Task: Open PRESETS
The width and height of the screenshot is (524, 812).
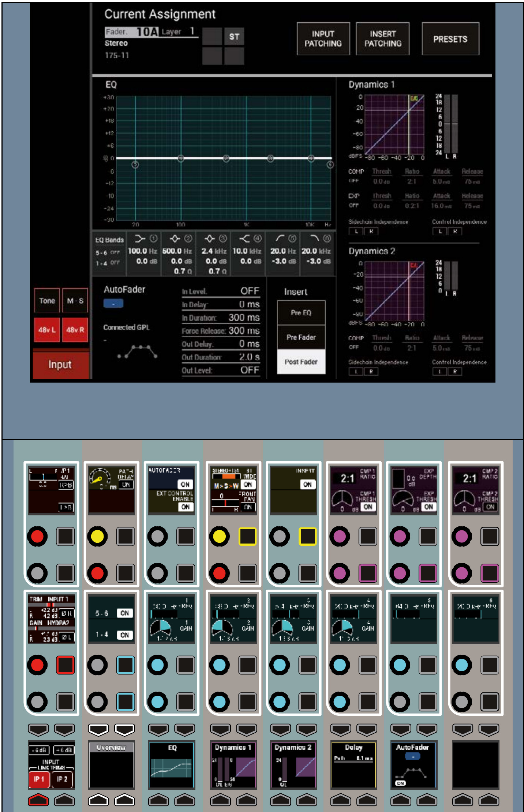Action: click(x=450, y=39)
